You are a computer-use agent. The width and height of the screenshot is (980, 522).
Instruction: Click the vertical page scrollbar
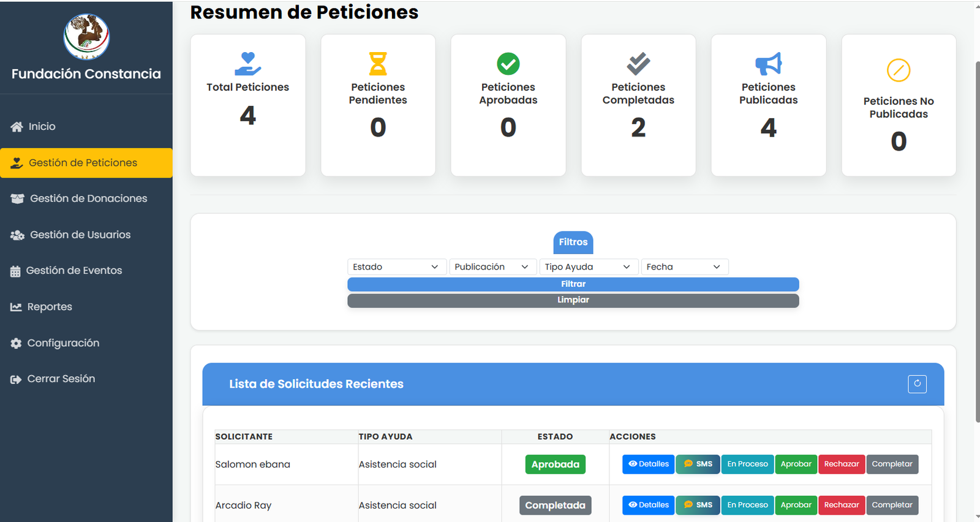(977, 242)
